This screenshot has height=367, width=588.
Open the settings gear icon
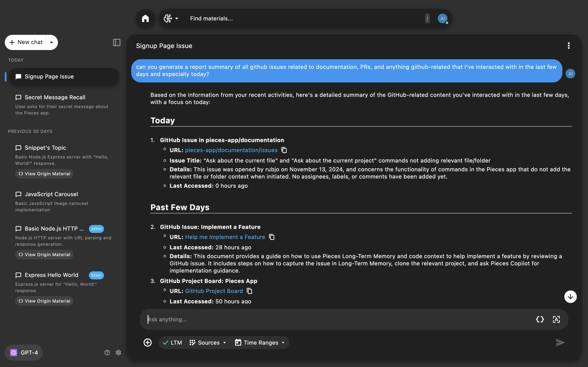coord(118,352)
